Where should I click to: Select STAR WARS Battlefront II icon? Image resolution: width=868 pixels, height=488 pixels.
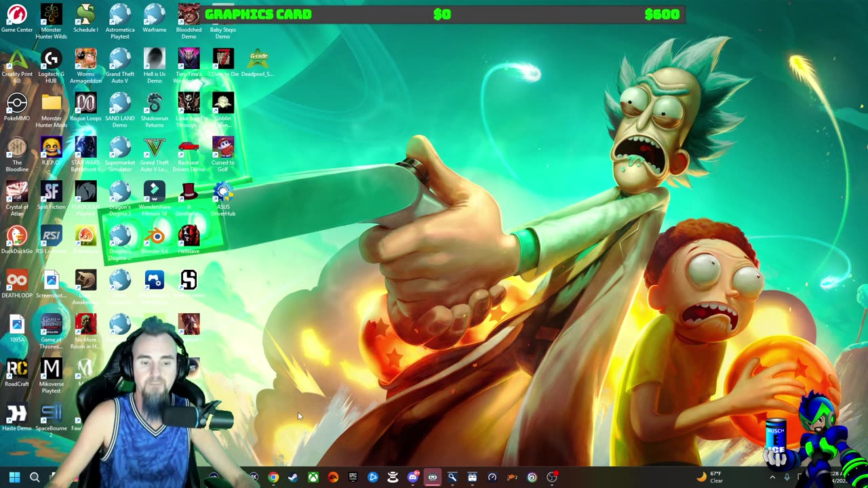tap(85, 154)
